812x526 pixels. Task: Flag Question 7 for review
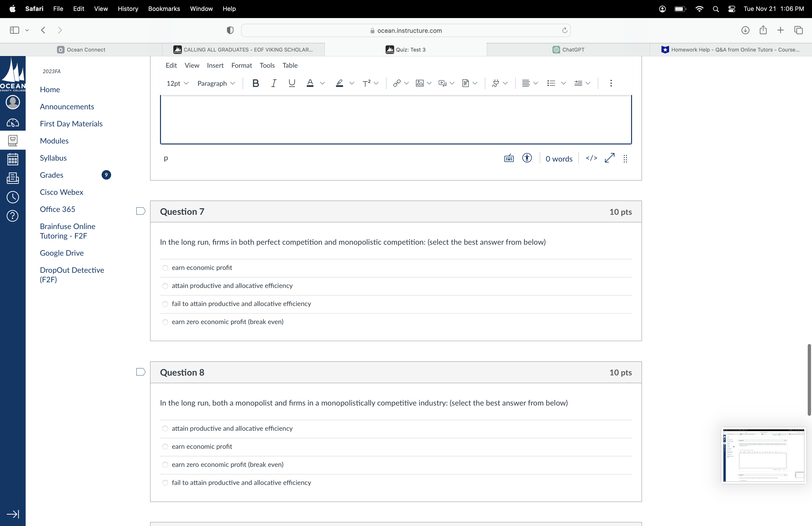pos(141,211)
